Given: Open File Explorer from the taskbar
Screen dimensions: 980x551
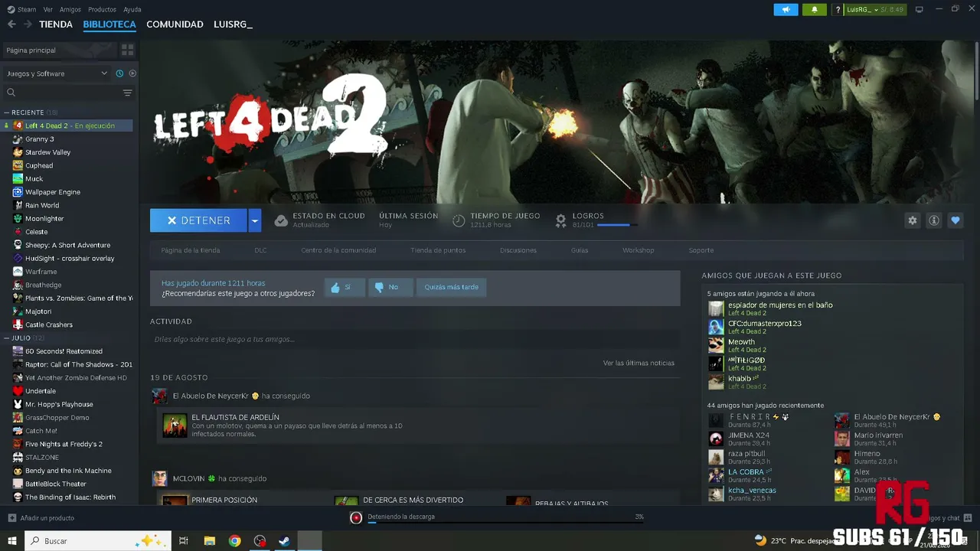Looking at the screenshot, I should pyautogui.click(x=210, y=541).
